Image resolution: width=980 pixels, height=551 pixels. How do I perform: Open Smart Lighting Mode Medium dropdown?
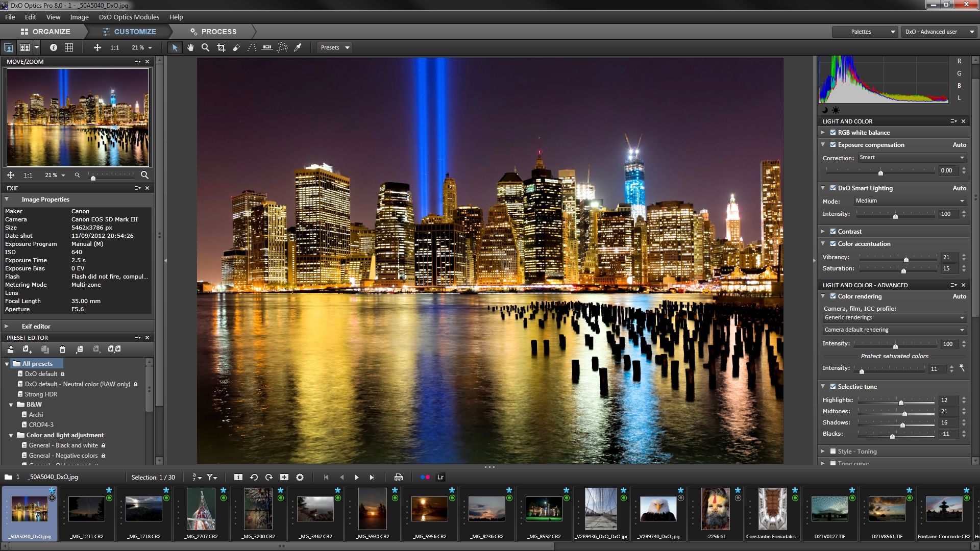click(x=910, y=201)
